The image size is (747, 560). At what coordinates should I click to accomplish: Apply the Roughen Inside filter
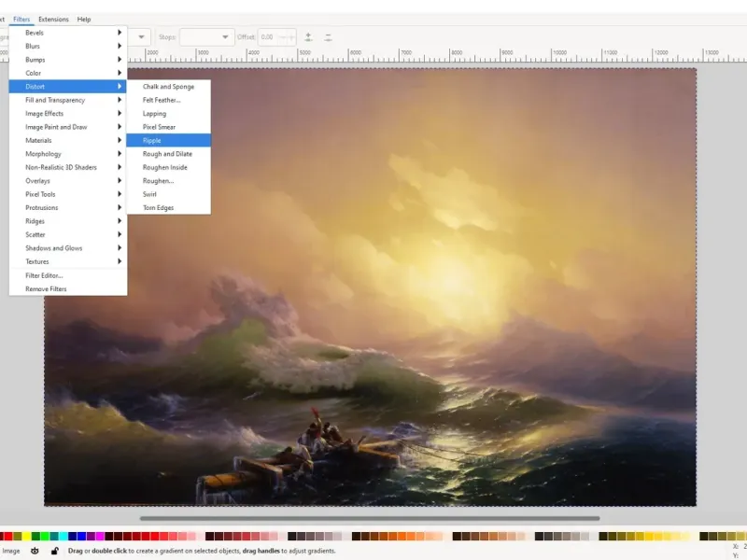click(169, 168)
